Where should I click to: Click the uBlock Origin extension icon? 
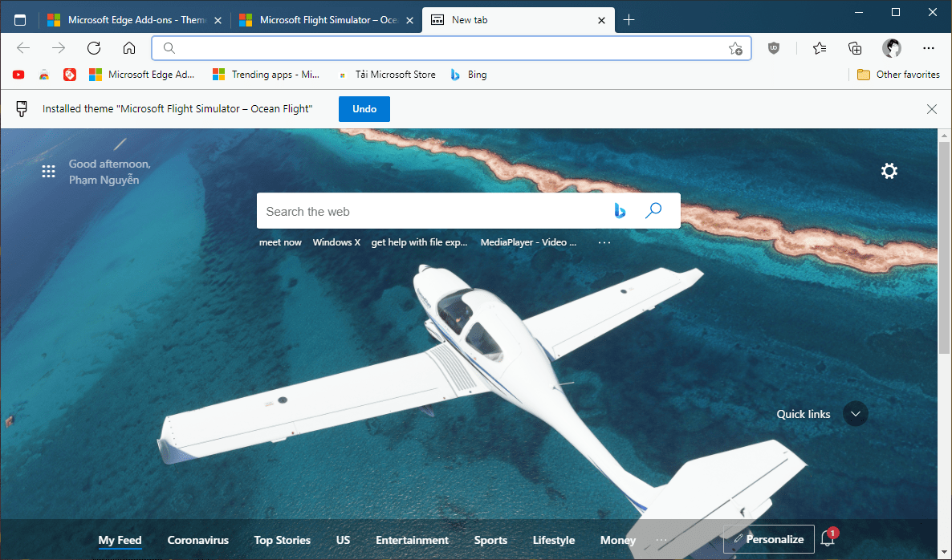(x=772, y=48)
